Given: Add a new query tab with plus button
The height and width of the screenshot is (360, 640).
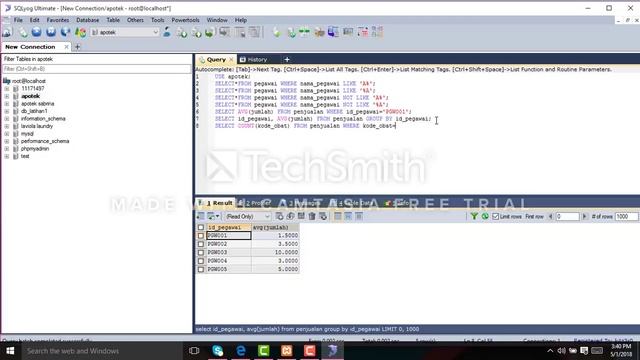Looking at the screenshot, I should pos(287,60).
